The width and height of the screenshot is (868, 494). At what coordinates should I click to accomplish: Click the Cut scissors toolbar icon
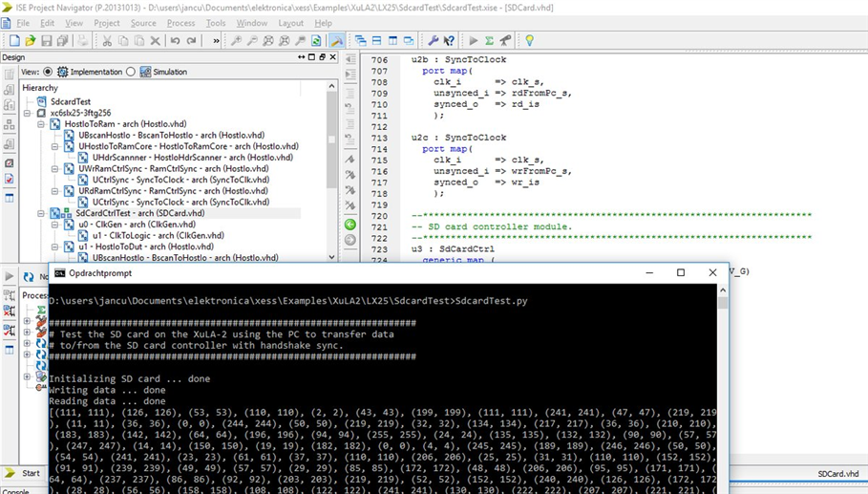pos(107,41)
